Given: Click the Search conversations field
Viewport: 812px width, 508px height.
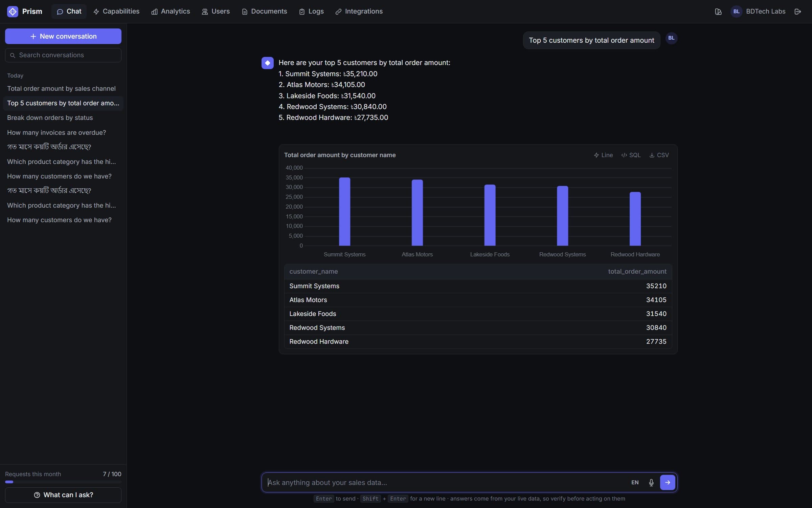Looking at the screenshot, I should point(63,55).
